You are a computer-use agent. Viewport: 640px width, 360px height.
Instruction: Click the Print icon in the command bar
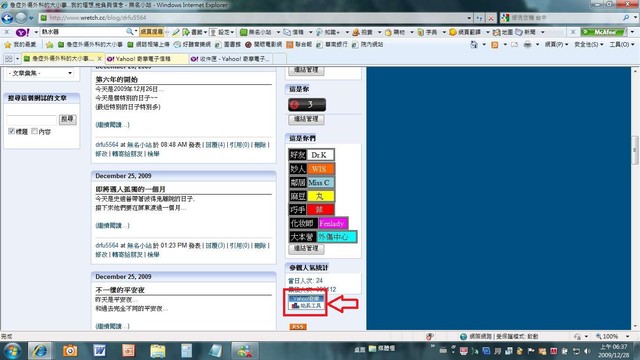[x=527, y=44]
